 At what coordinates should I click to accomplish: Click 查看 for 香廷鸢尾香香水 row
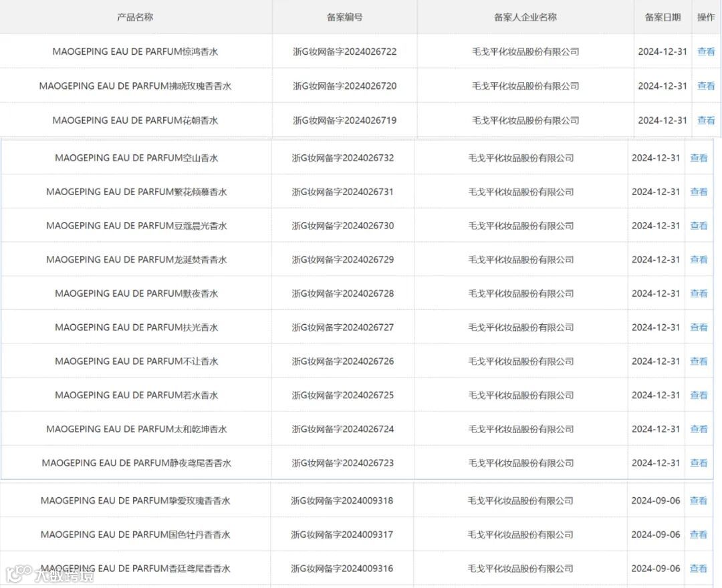(698, 568)
